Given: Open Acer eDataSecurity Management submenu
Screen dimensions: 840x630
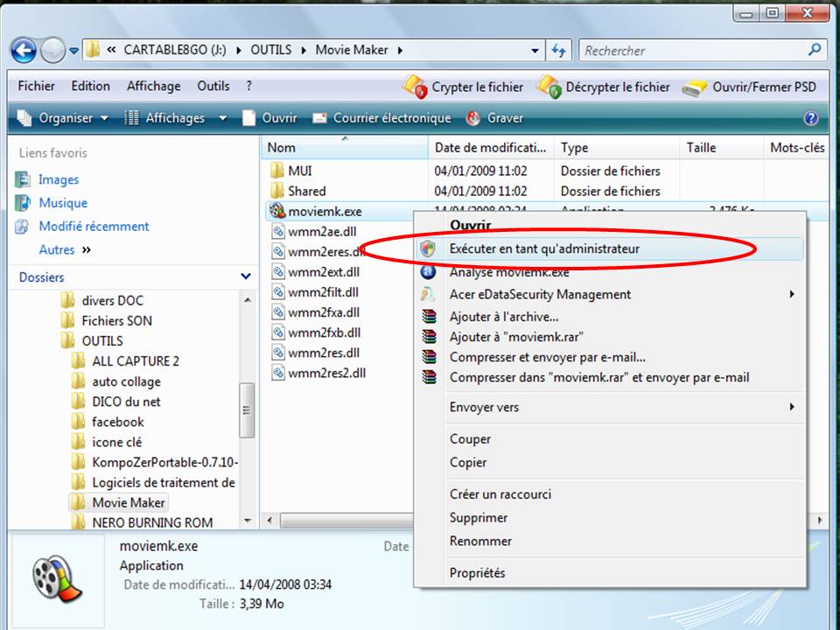Looking at the screenshot, I should [x=610, y=295].
